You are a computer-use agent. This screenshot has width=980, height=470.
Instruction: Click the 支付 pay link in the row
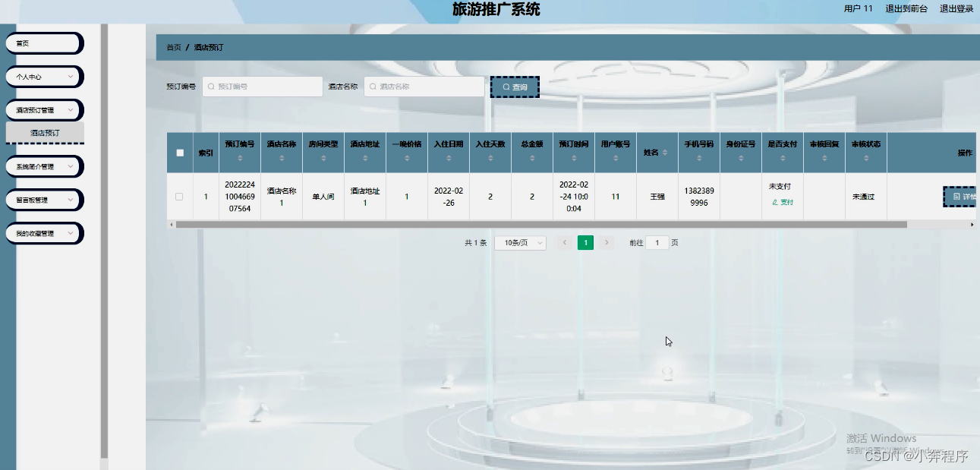click(782, 203)
